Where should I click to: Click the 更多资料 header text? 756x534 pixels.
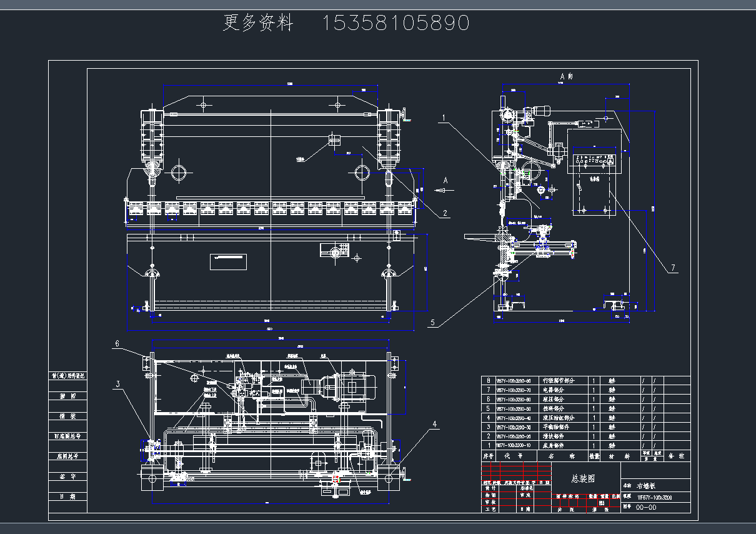(x=258, y=23)
